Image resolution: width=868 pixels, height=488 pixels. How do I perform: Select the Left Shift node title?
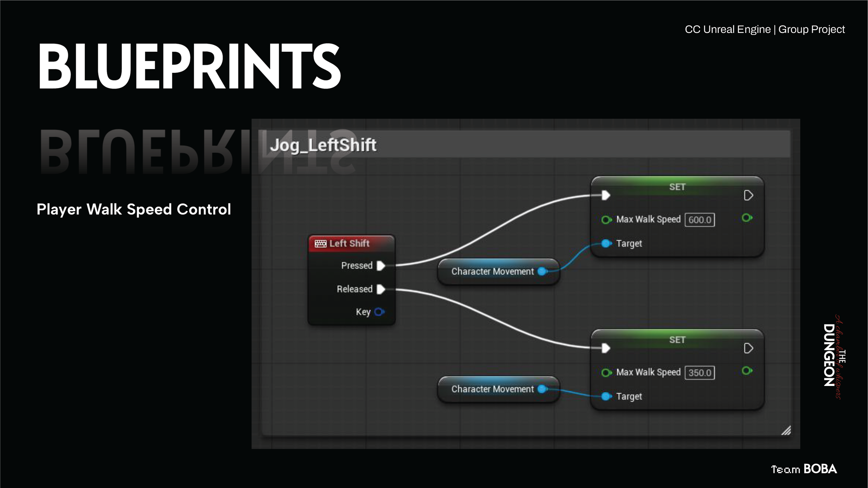coord(349,243)
